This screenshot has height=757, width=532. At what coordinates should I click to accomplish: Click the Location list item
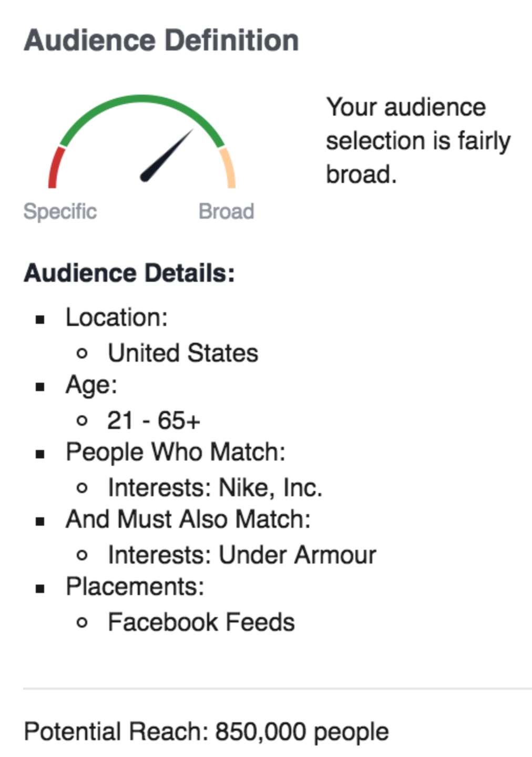pyautogui.click(x=116, y=318)
